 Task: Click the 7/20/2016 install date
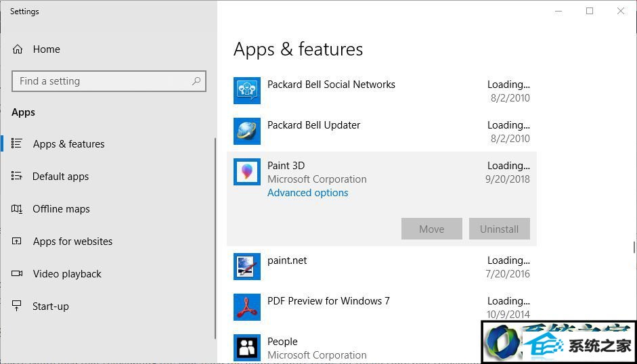pyautogui.click(x=508, y=274)
